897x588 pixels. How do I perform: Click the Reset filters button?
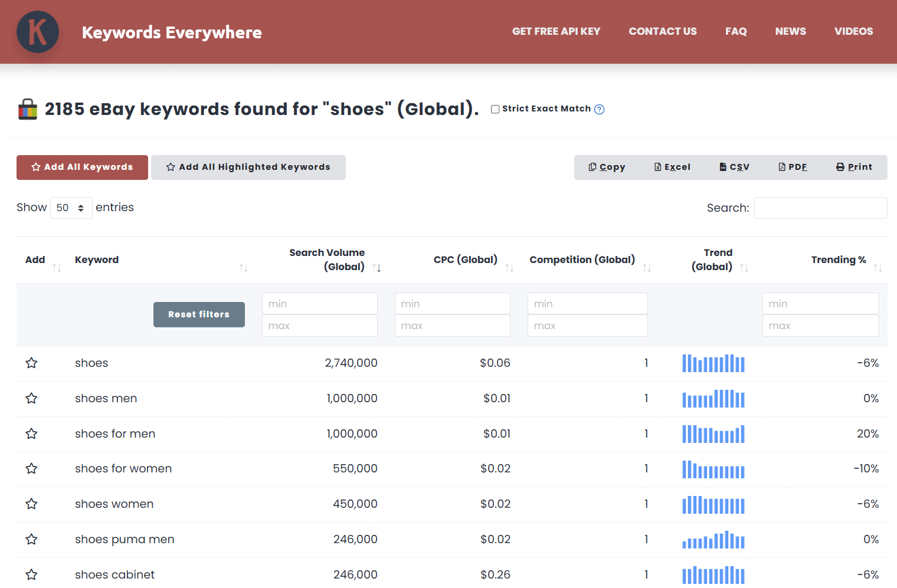[199, 314]
